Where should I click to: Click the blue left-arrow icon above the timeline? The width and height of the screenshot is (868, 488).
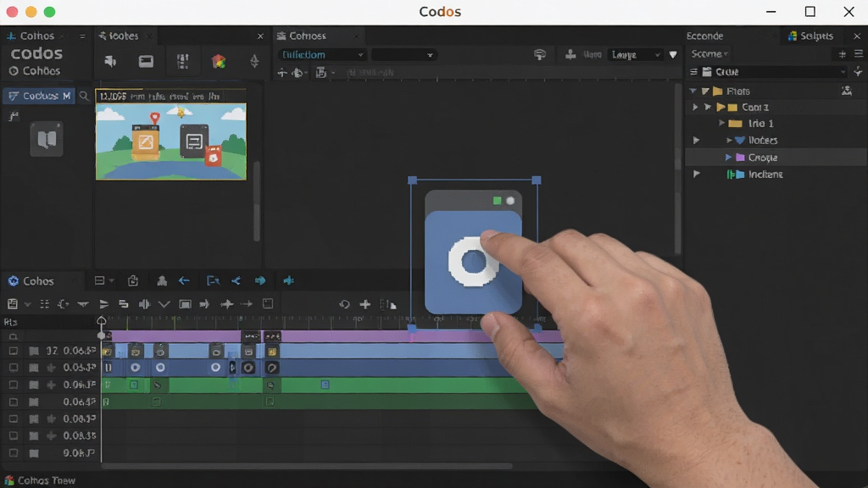(184, 281)
